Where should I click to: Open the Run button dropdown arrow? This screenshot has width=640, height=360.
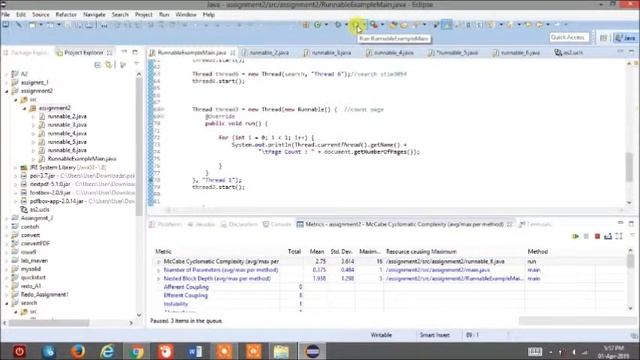coord(364,25)
